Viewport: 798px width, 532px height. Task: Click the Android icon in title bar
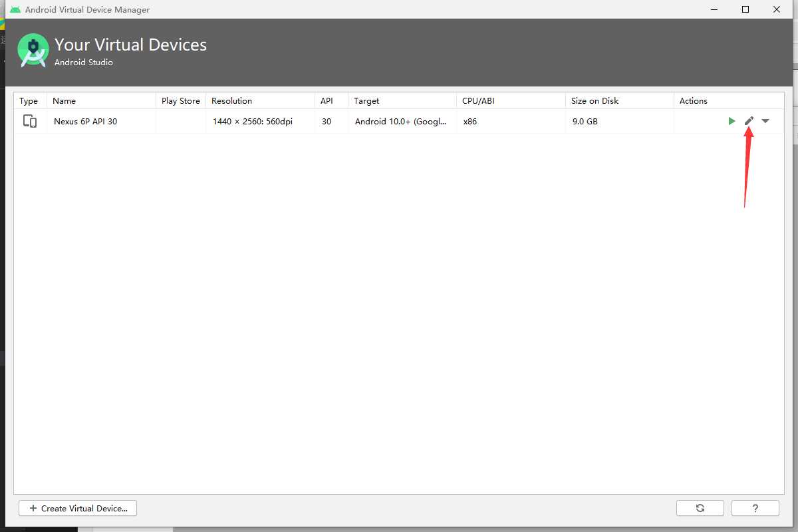point(15,9)
